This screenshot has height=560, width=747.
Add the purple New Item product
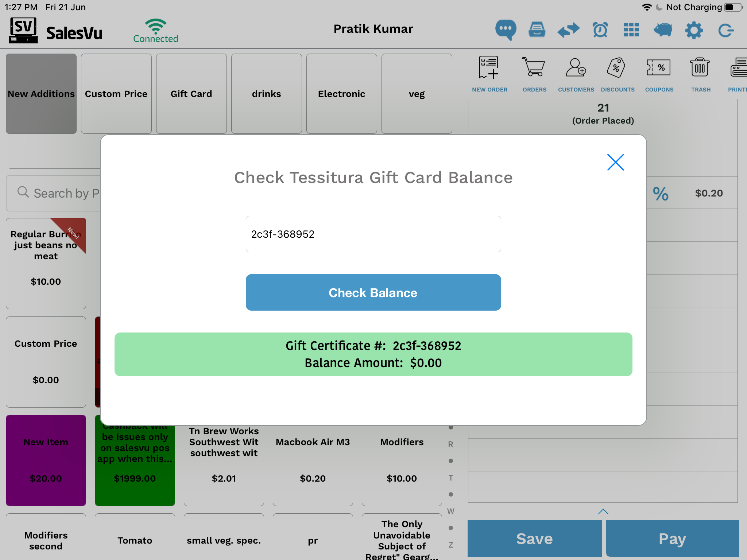[46, 460]
